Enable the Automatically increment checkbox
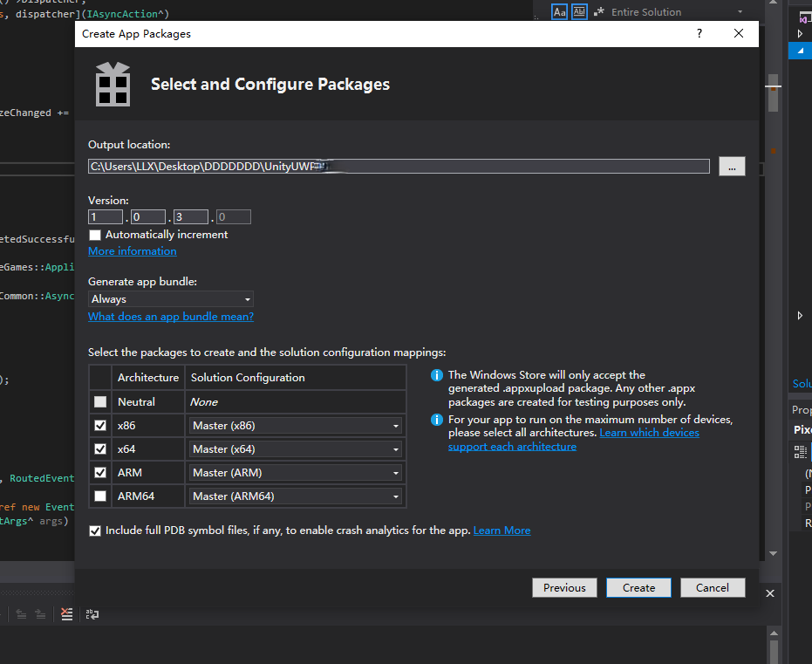The height and width of the screenshot is (664, 812). click(95, 235)
